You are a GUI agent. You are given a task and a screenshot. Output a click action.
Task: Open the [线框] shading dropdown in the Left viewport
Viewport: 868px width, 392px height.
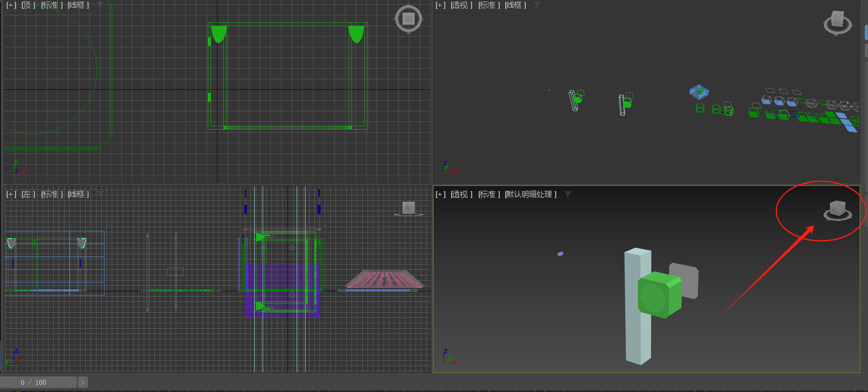[x=77, y=194]
